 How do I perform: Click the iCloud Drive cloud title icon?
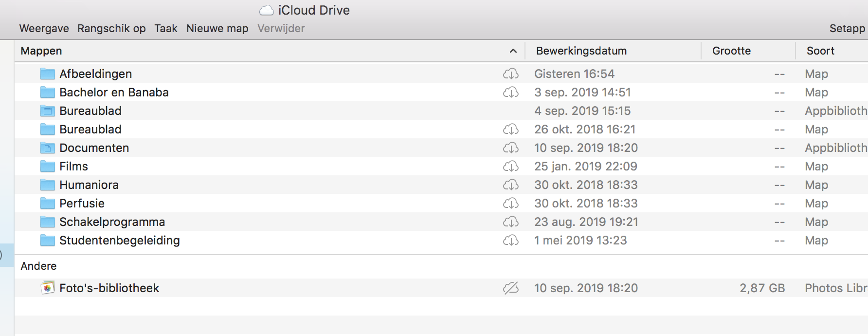[266, 10]
